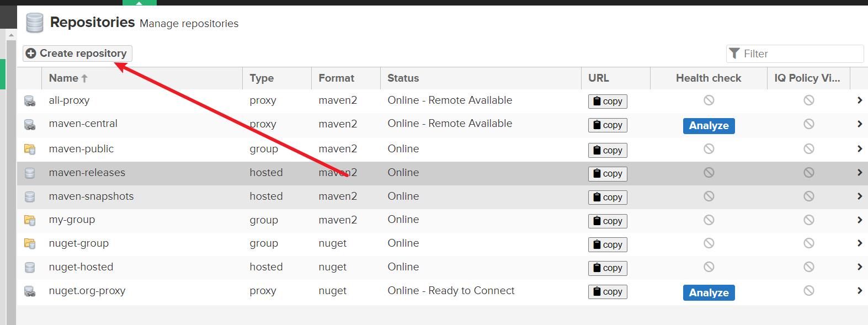Click the nuget-hosted database icon
Viewport: 868px width, 325px height.
30,268
